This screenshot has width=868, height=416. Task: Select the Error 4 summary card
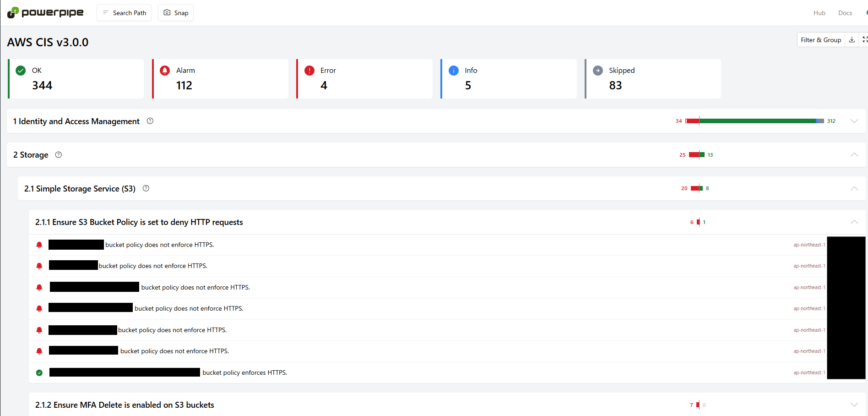[364, 78]
